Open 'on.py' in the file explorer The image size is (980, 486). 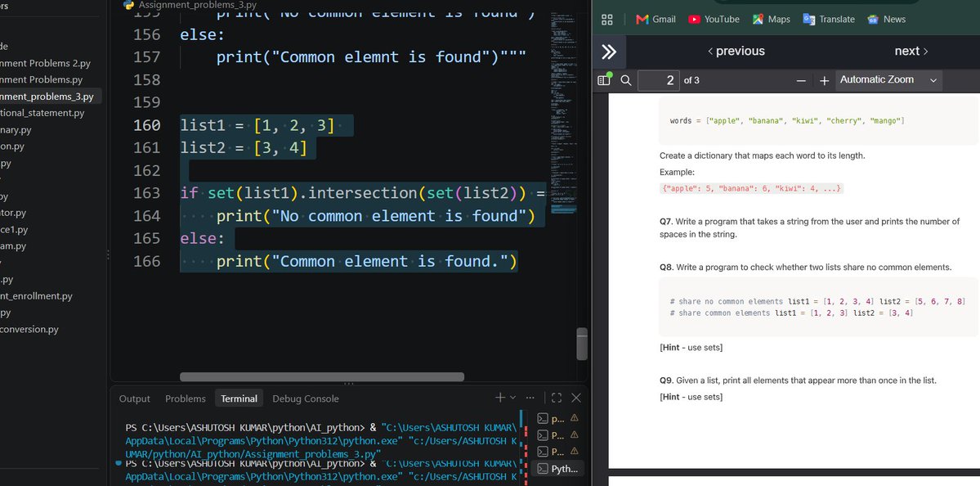click(x=12, y=146)
